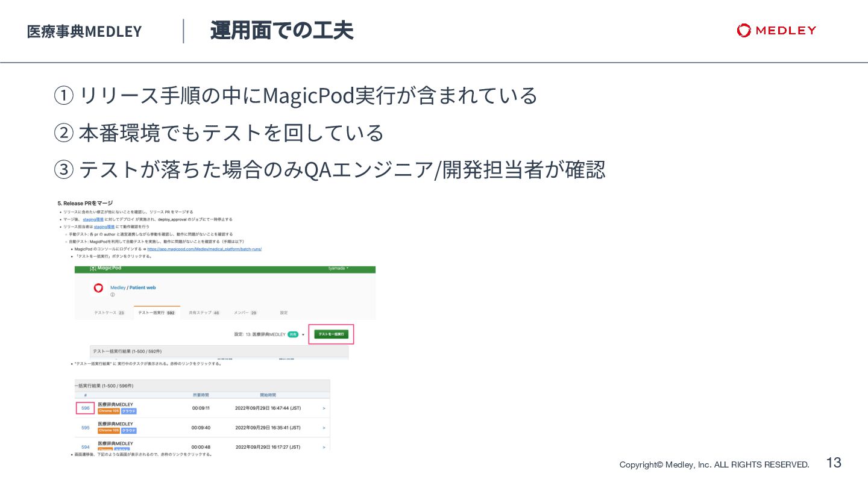Click the slide page number 13
Viewport: 868px width, 488px height.
tap(834, 463)
